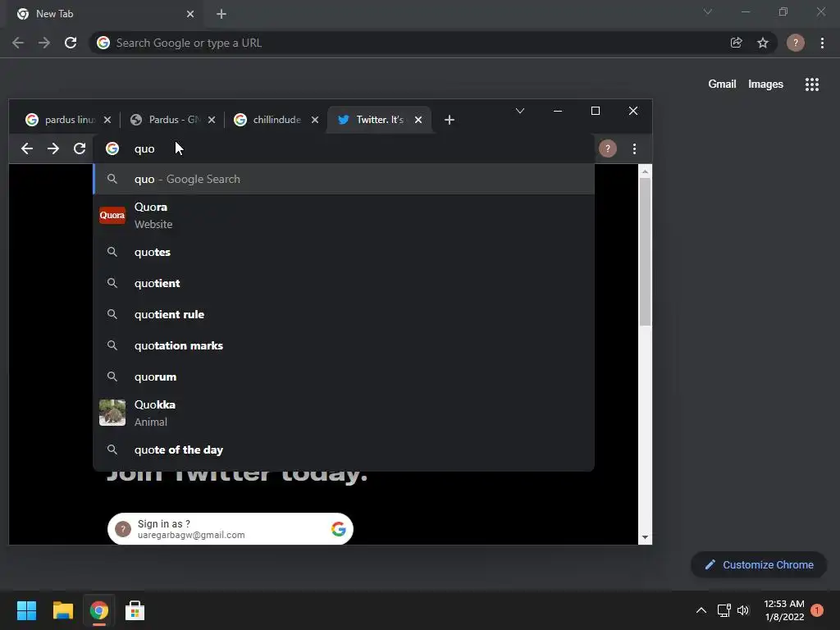Open Microsoft Store from the taskbar
Image resolution: width=840 pixels, height=630 pixels.
click(x=135, y=610)
